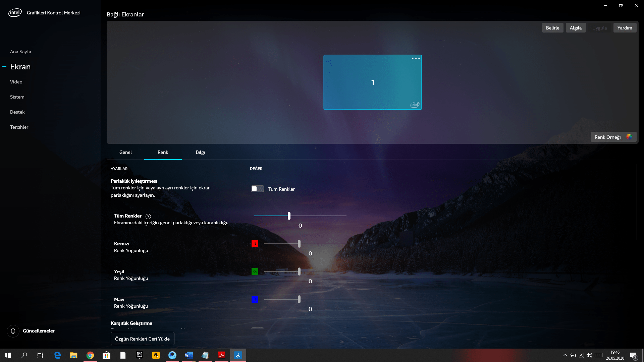Click the Tüm Renkler help question-mark icon
This screenshot has height=362, width=644.
(148, 217)
